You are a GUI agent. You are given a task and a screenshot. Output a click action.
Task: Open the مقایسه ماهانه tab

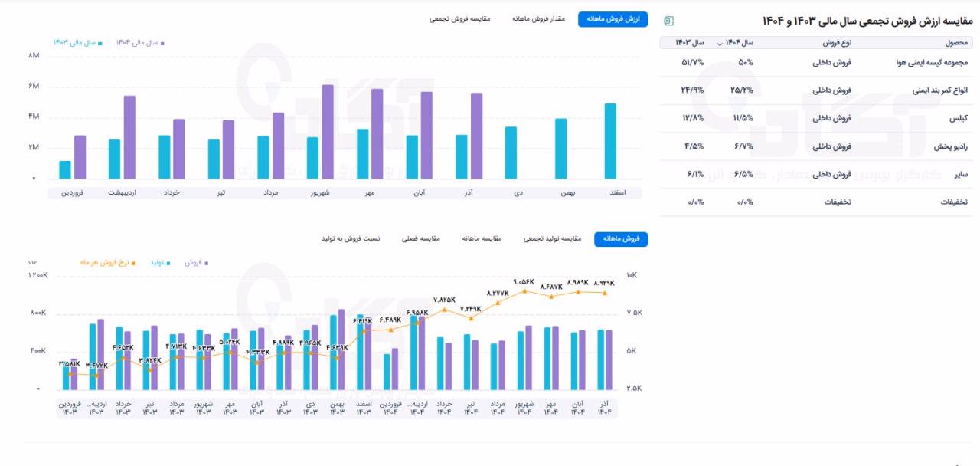[482, 239]
